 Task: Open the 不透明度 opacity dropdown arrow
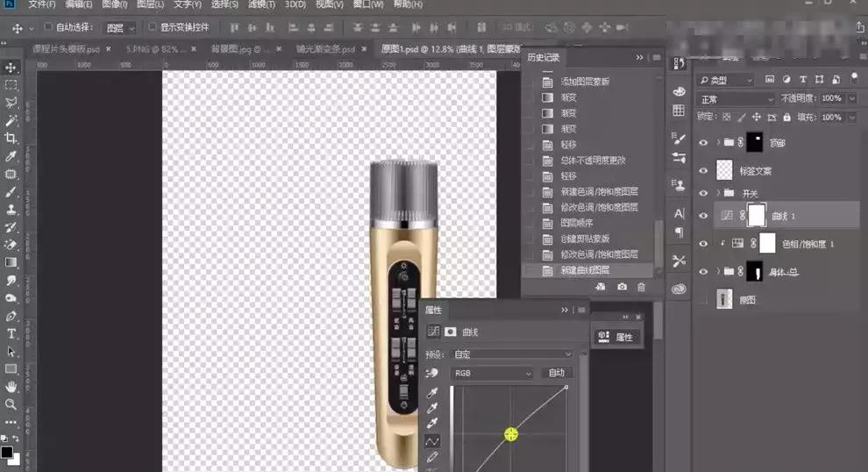click(x=852, y=98)
